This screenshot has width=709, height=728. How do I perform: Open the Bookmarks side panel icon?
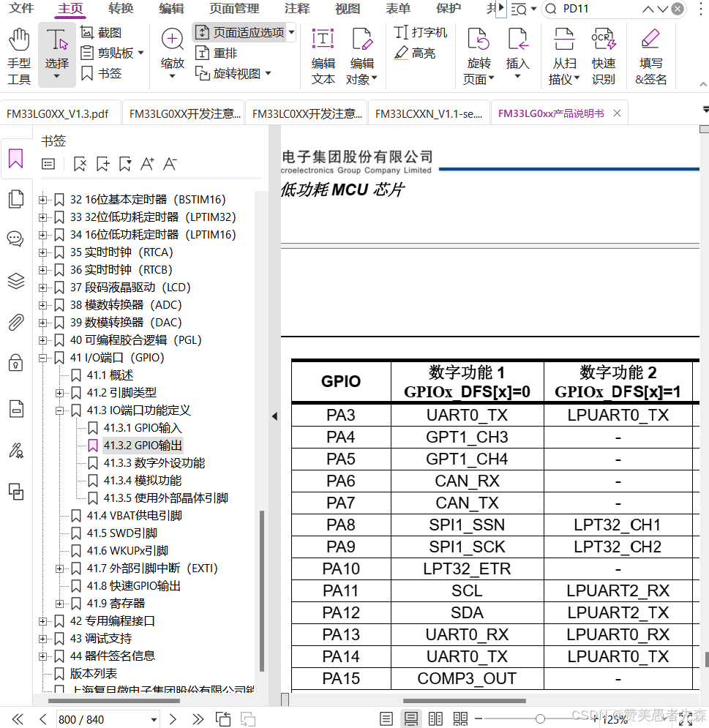coord(16,158)
